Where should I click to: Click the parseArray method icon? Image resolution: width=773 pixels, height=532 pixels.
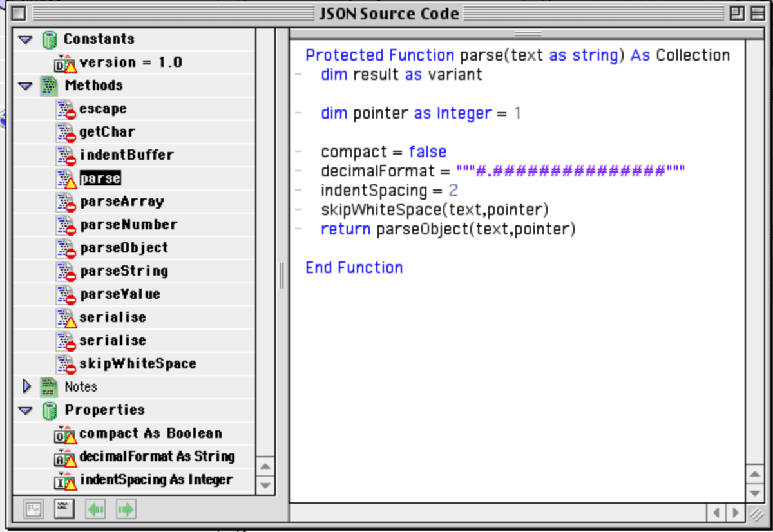66,202
